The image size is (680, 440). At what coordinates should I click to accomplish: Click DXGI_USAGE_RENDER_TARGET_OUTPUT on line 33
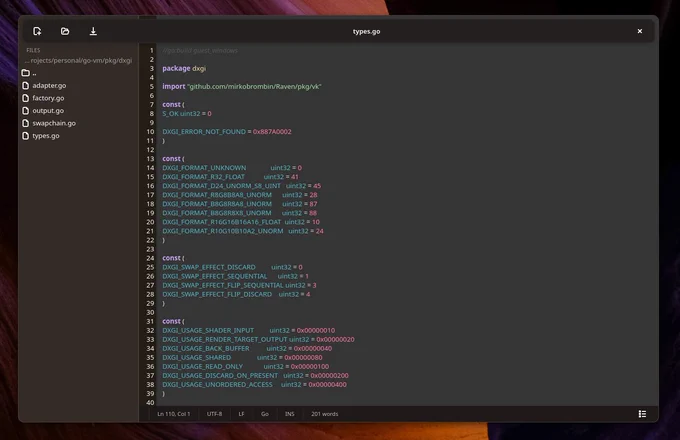pyautogui.click(x=225, y=339)
